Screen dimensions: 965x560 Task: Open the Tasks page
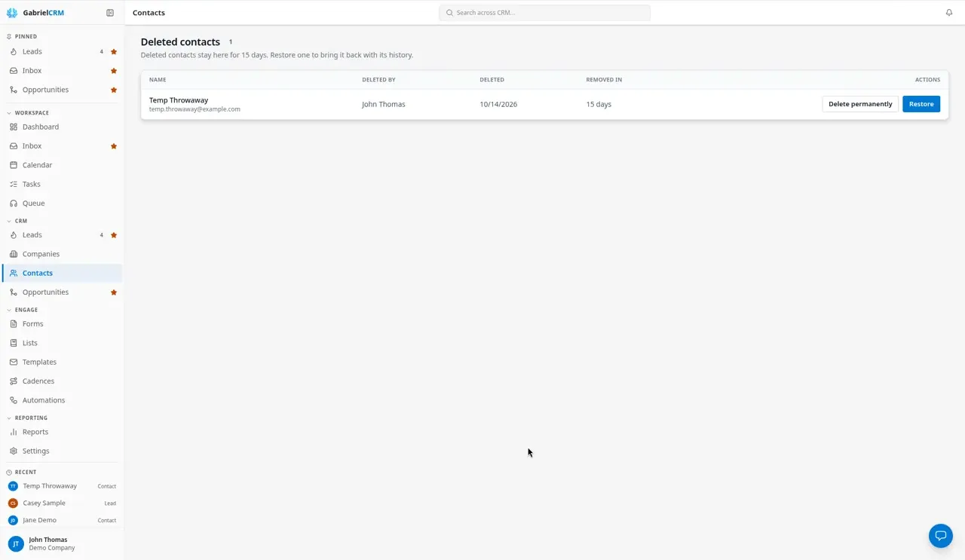[62, 184]
